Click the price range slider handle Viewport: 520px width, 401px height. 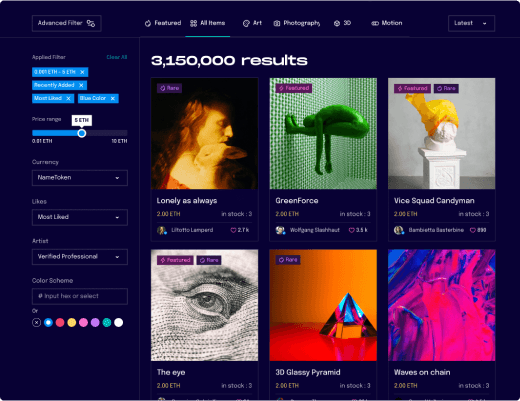(82, 133)
